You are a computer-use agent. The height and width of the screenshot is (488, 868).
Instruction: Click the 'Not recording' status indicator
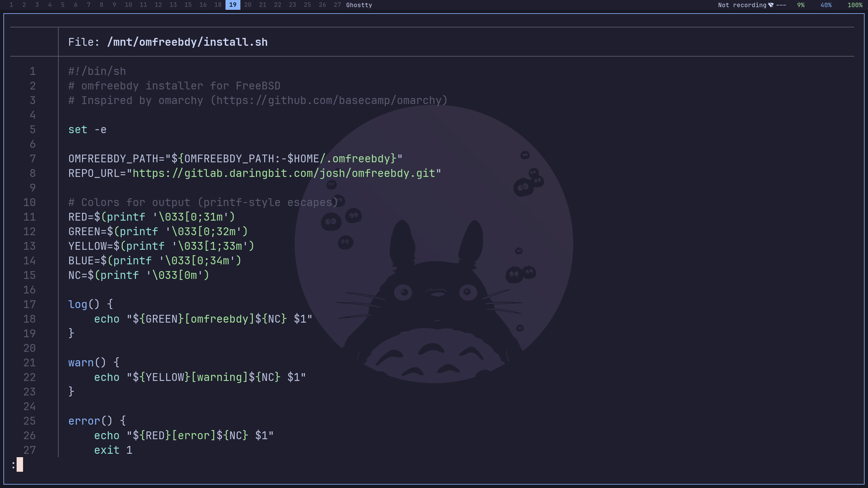pyautogui.click(x=742, y=5)
